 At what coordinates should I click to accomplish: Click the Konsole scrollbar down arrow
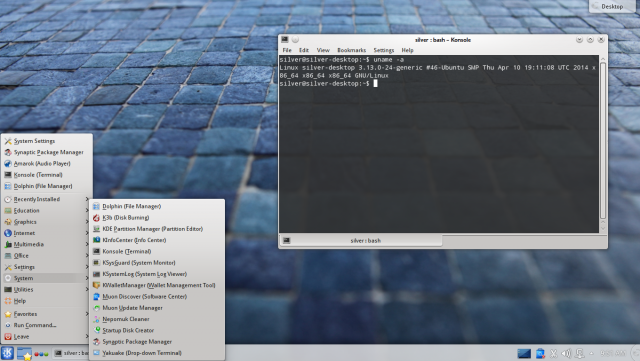pyautogui.click(x=603, y=227)
